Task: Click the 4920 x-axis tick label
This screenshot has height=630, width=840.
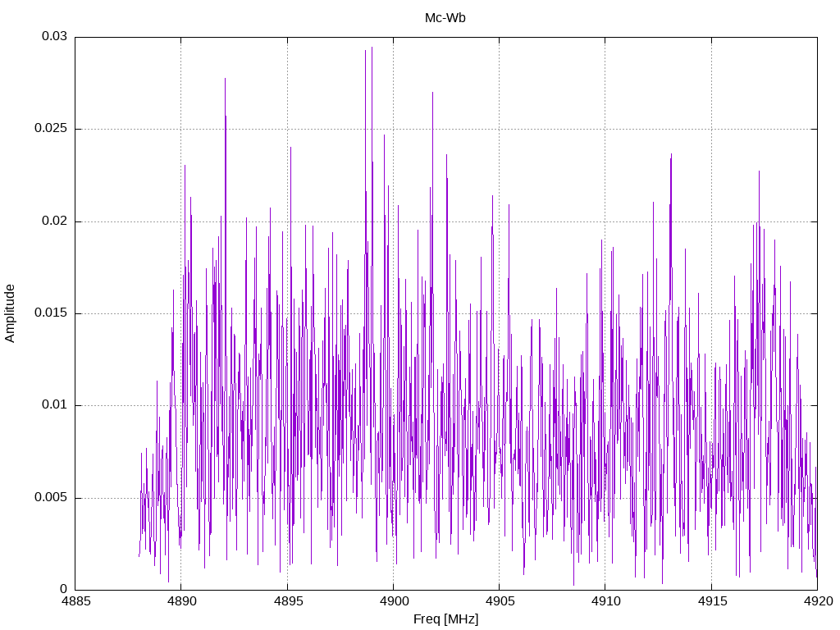Action: 818,601
